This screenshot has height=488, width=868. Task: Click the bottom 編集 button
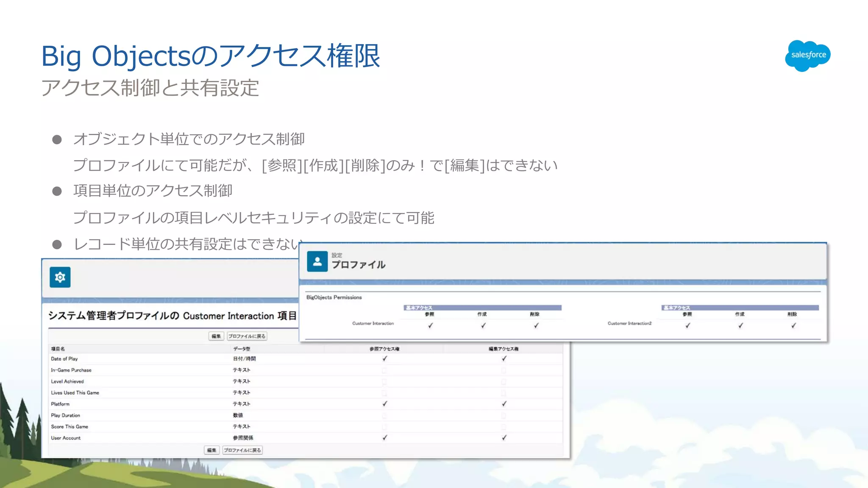[211, 450]
